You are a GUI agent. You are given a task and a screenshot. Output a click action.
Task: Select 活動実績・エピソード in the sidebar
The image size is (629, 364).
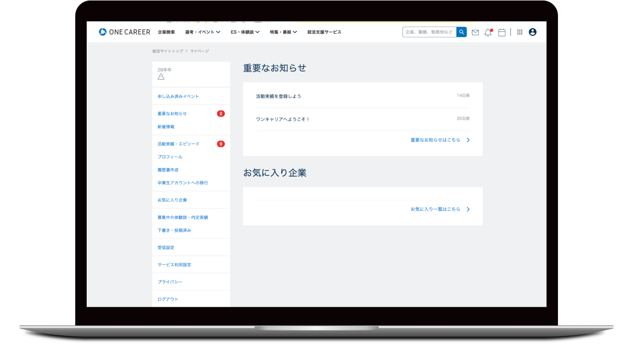click(178, 144)
